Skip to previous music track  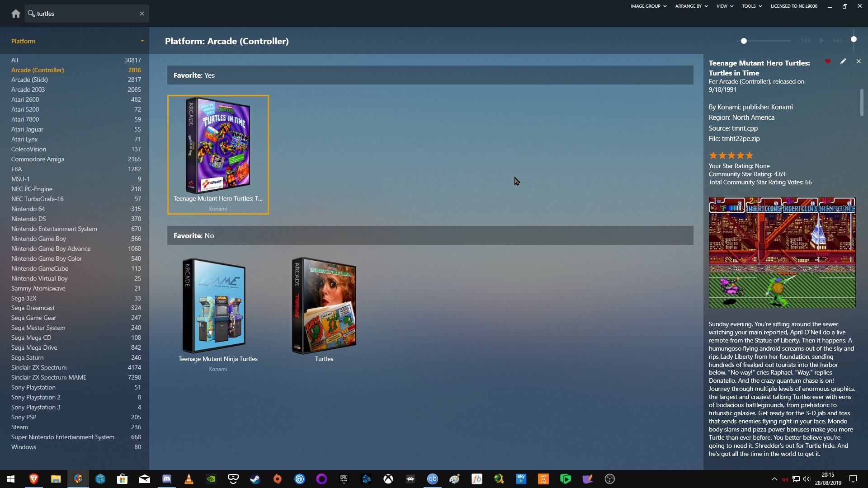tap(806, 41)
